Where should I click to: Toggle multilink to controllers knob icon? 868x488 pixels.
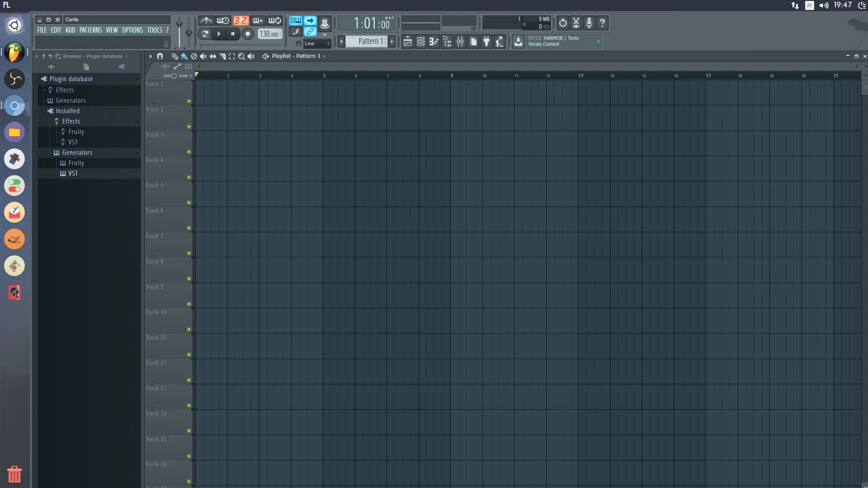tap(324, 23)
